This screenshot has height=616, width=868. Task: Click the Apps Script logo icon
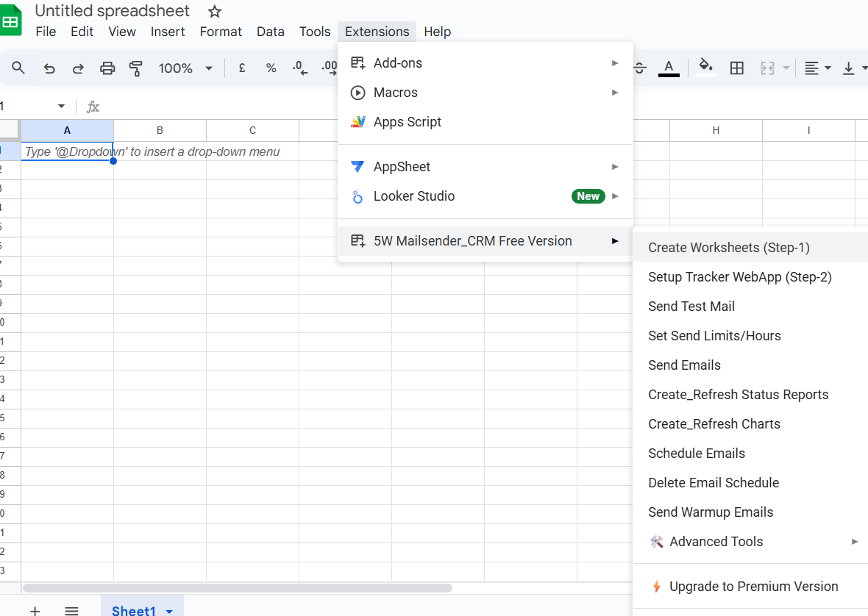(x=357, y=121)
